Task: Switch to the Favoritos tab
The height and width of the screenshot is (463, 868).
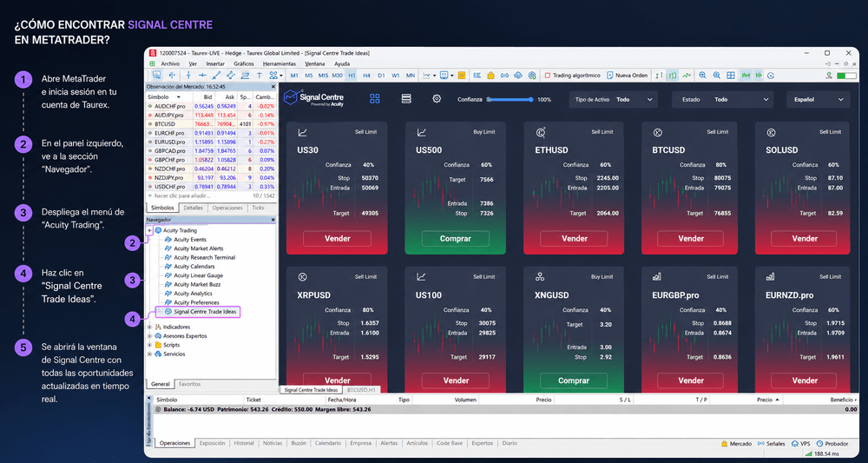Action: (x=189, y=384)
